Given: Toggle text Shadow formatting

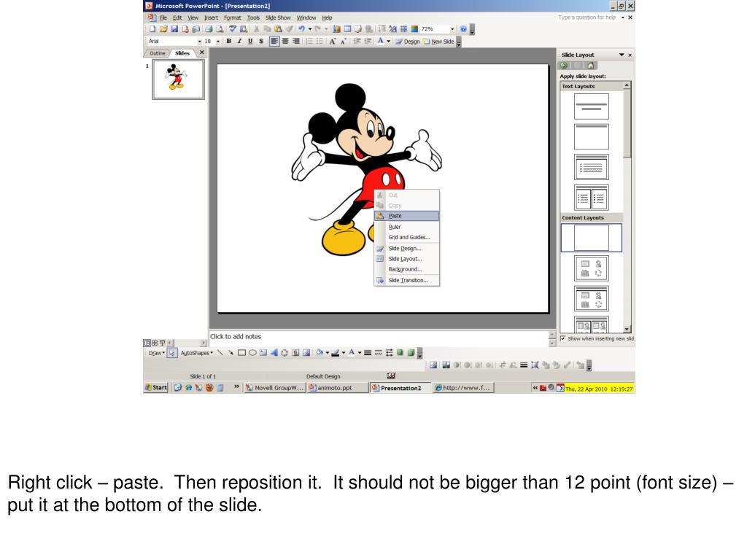Looking at the screenshot, I should (x=261, y=42).
